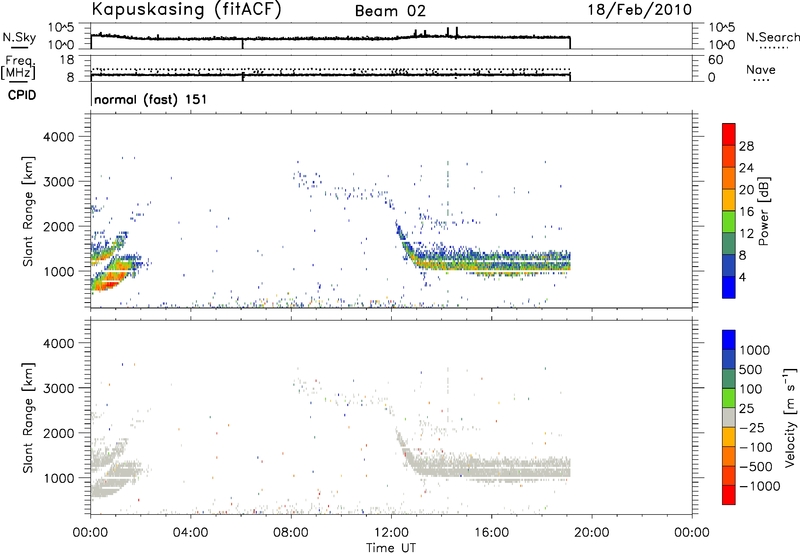The width and height of the screenshot is (800, 554).
Task: Click the '20:00' time axis tick label
Action: [x=592, y=533]
